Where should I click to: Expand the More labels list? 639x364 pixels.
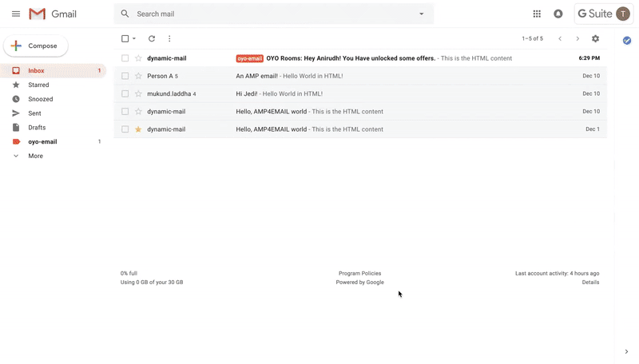point(35,156)
